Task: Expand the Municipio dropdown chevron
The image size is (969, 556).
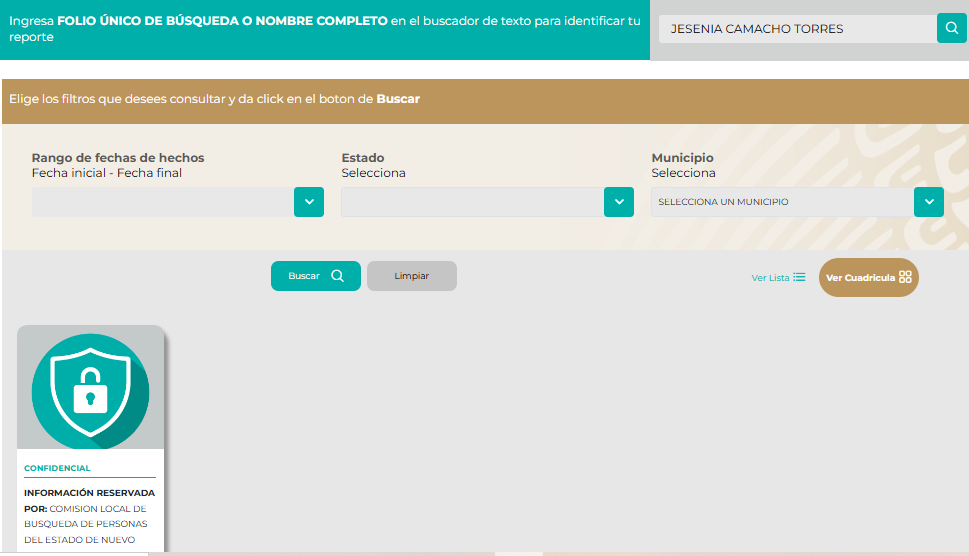Action: [x=929, y=202]
